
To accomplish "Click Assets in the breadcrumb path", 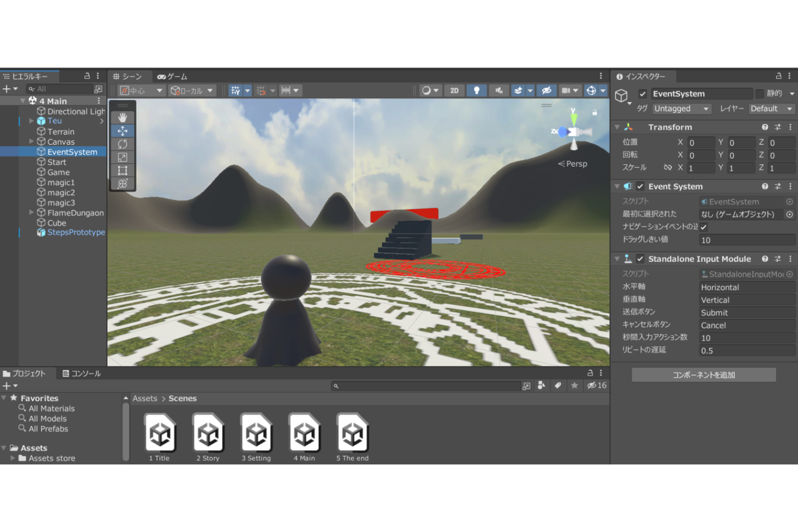I will pos(145,398).
